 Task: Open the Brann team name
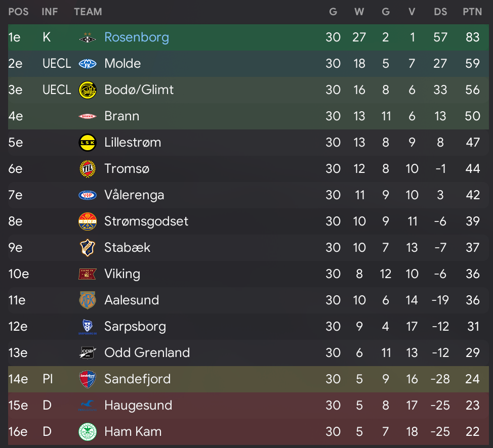pos(121,116)
